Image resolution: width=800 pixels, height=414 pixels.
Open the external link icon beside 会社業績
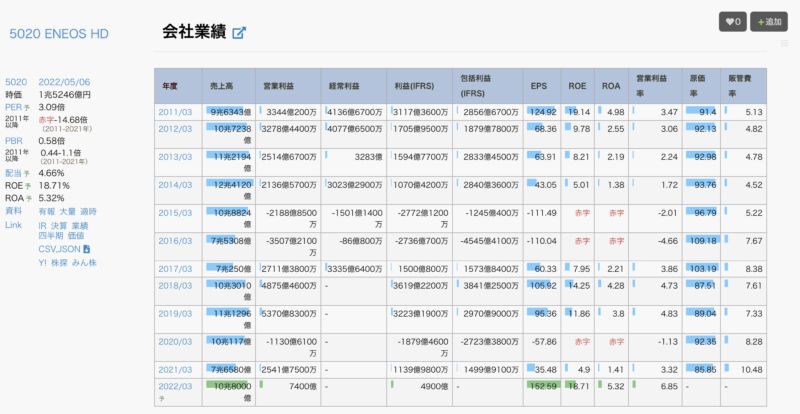(x=239, y=33)
